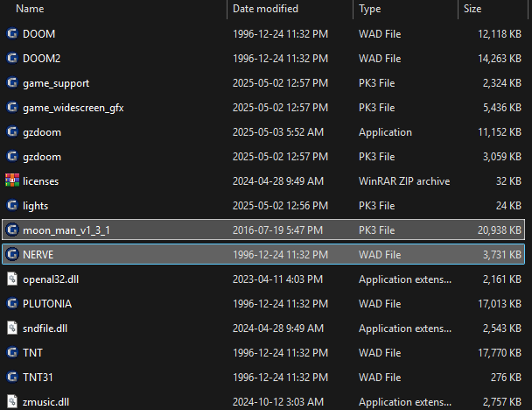This screenshot has height=410, width=532.
Task: Click the 12,118 KB size cell
Action: [500, 34]
